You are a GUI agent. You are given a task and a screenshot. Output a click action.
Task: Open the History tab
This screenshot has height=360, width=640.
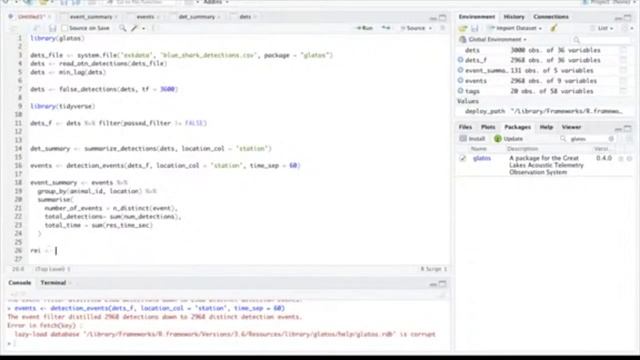pos(514,17)
